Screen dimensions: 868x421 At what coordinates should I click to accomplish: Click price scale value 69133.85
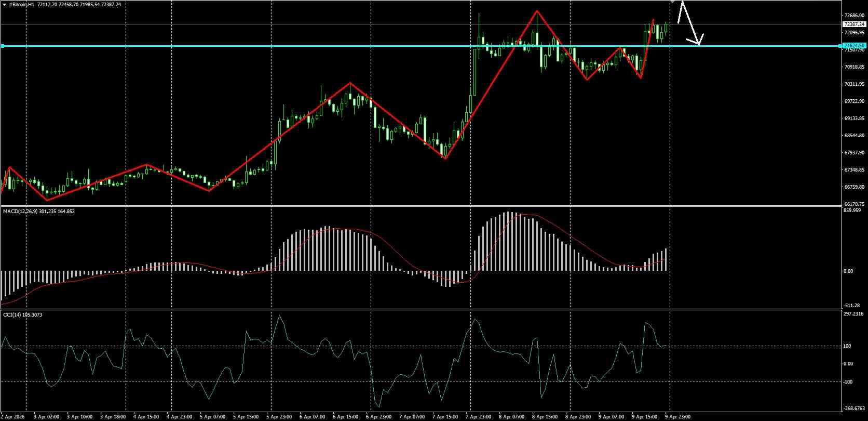(x=854, y=119)
